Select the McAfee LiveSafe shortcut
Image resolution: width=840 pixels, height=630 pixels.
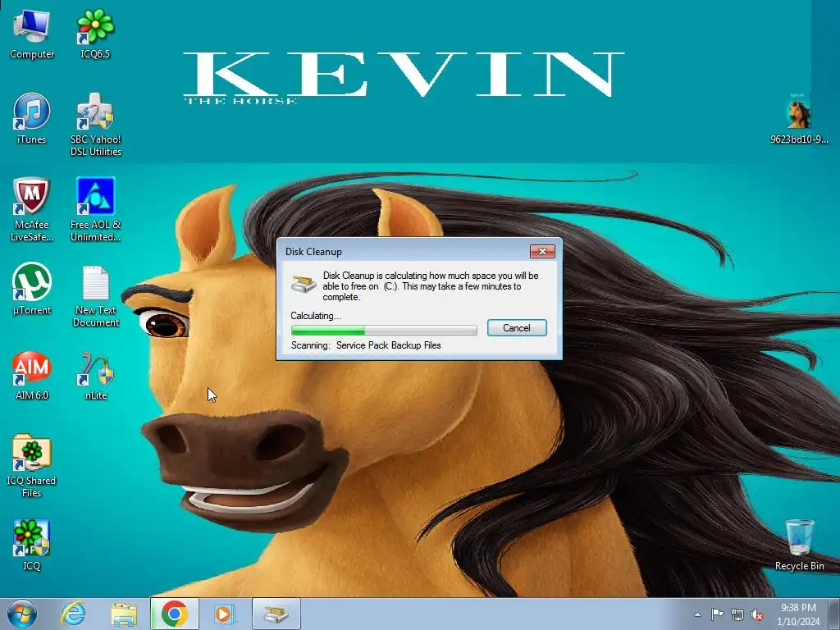[x=32, y=209]
